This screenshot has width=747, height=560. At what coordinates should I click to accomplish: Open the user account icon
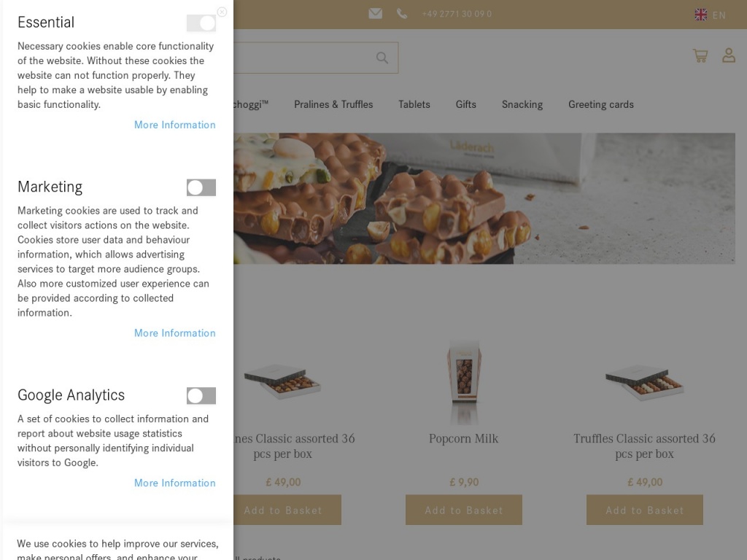pyautogui.click(x=728, y=55)
